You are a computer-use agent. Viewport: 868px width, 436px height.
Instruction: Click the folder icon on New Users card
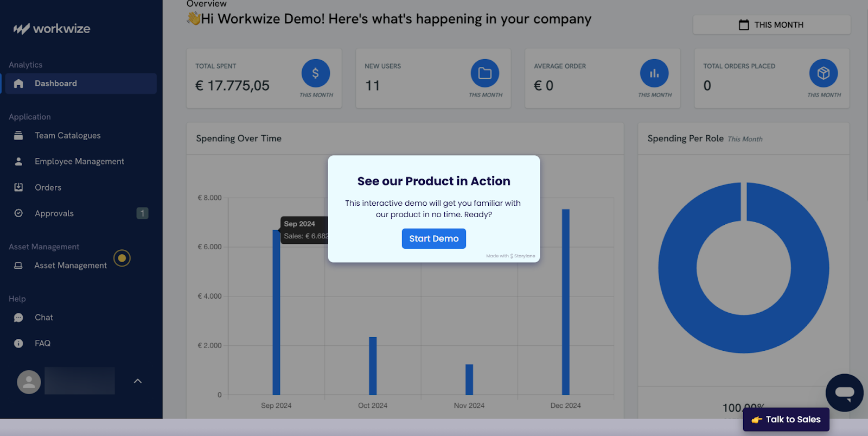pos(484,73)
